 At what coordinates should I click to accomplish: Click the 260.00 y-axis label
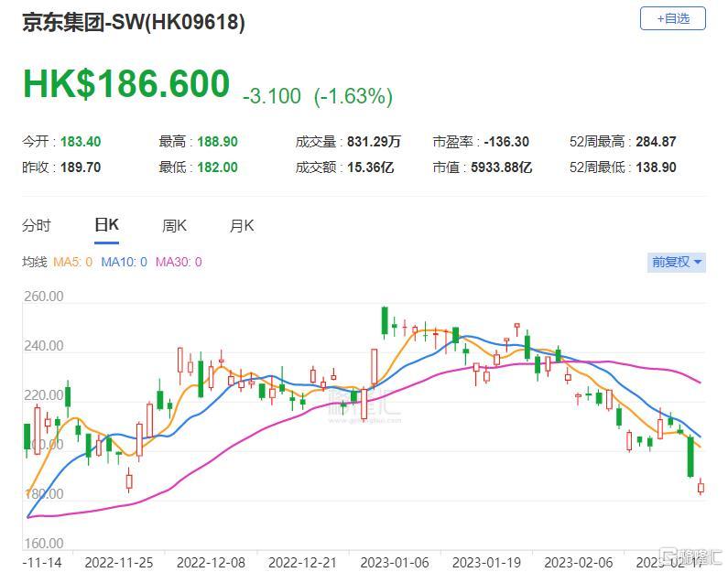44,296
